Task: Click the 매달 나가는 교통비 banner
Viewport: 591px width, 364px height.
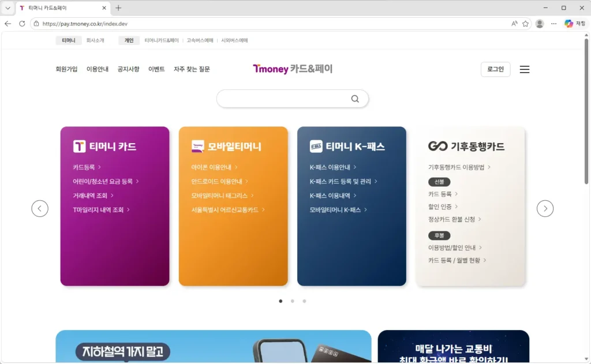Action: tap(454, 346)
